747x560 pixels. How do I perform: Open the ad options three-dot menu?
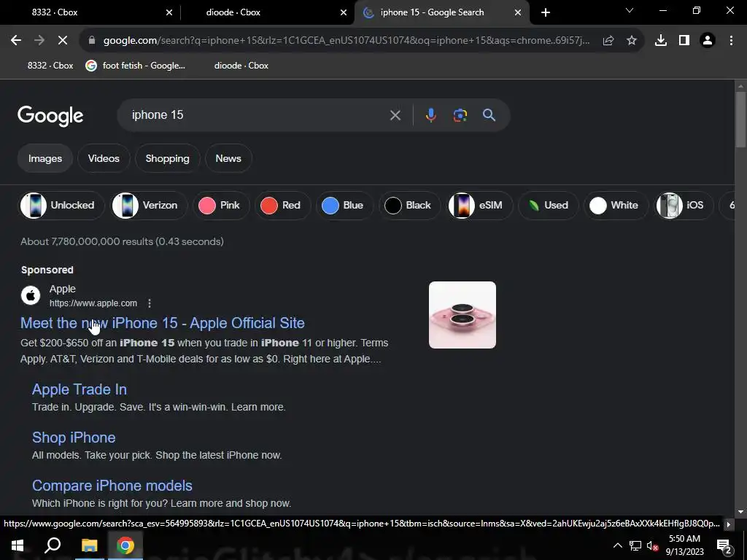click(150, 303)
